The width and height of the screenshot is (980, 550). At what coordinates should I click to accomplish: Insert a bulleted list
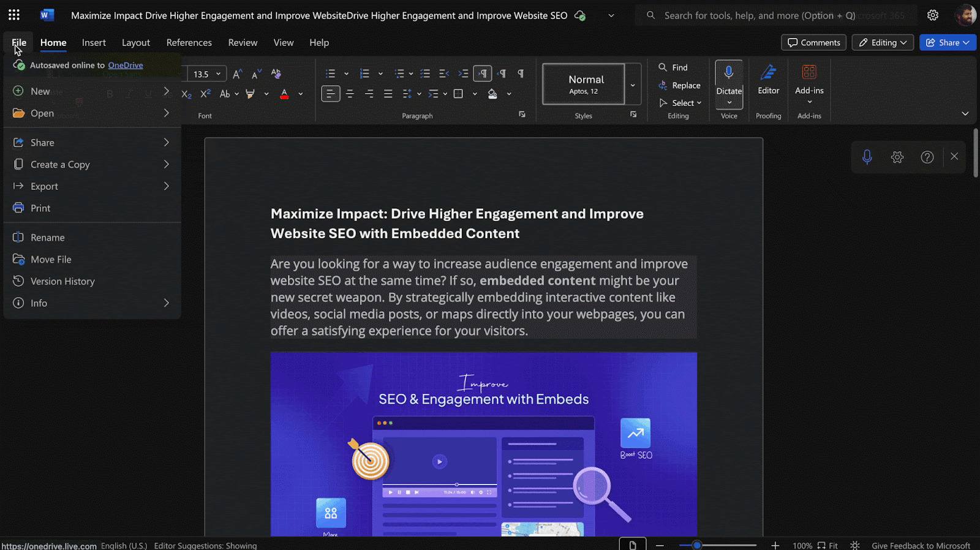331,74
